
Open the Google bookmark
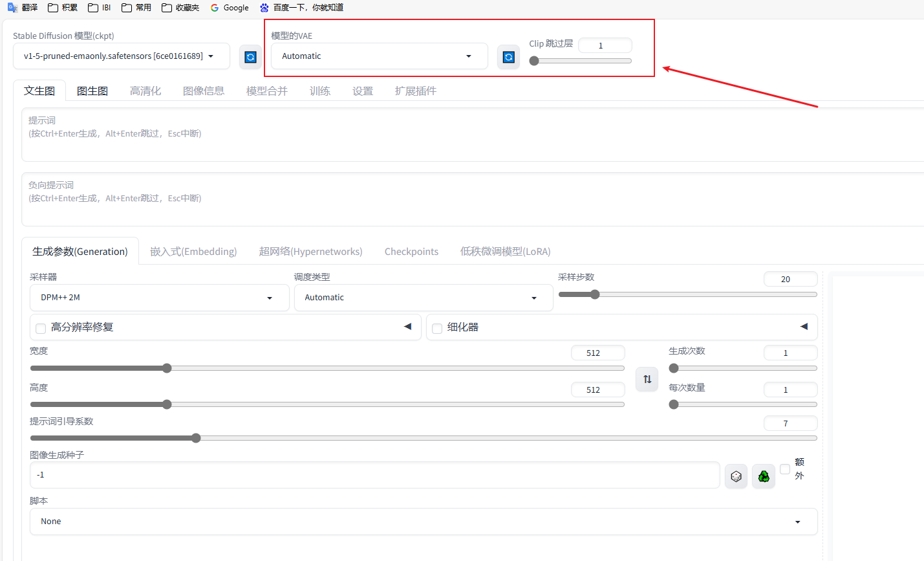pyautogui.click(x=230, y=8)
